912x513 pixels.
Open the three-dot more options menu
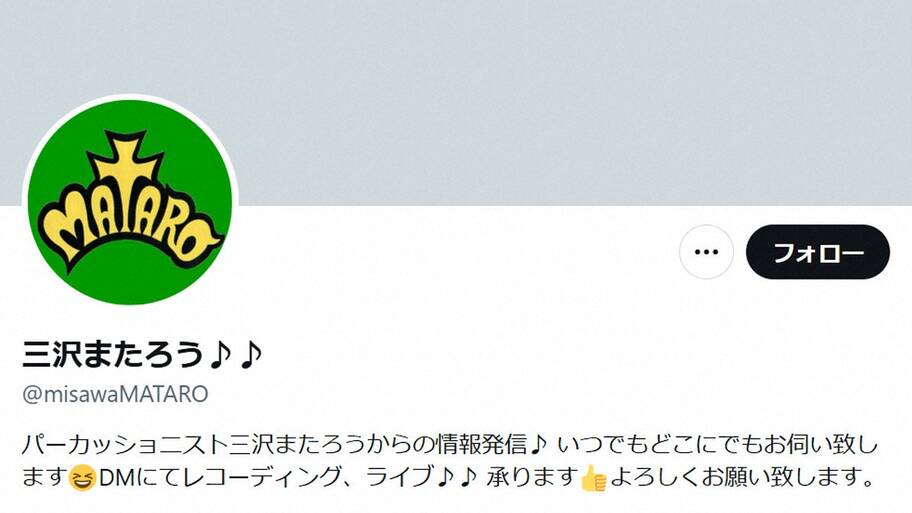[x=706, y=252]
